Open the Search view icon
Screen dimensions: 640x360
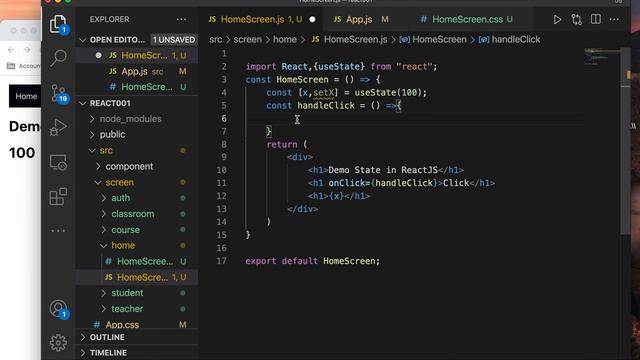[58, 58]
